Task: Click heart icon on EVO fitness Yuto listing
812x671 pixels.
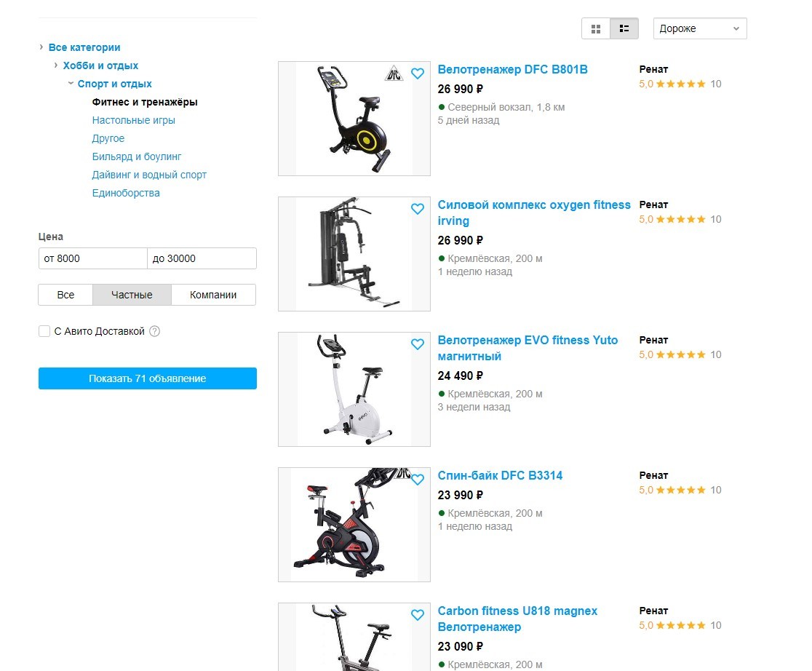Action: tap(418, 344)
